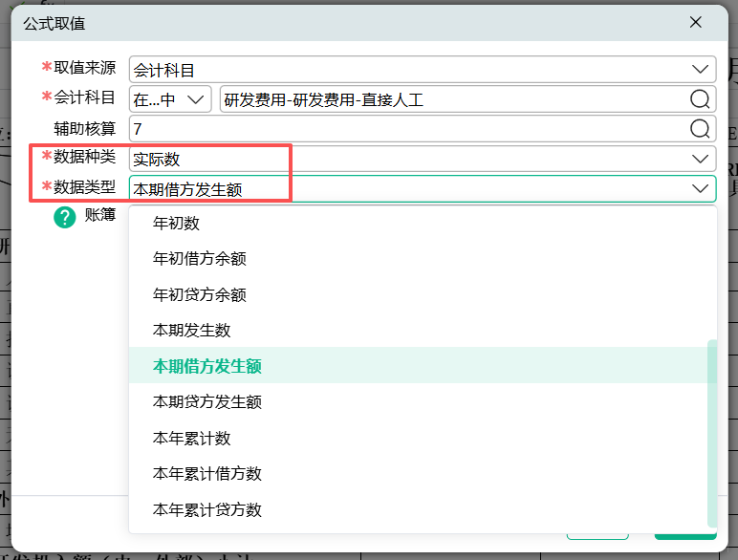Viewport: 738px width, 560px height.
Task: Select highlighted 本期借方发生额 option
Action: (x=207, y=366)
